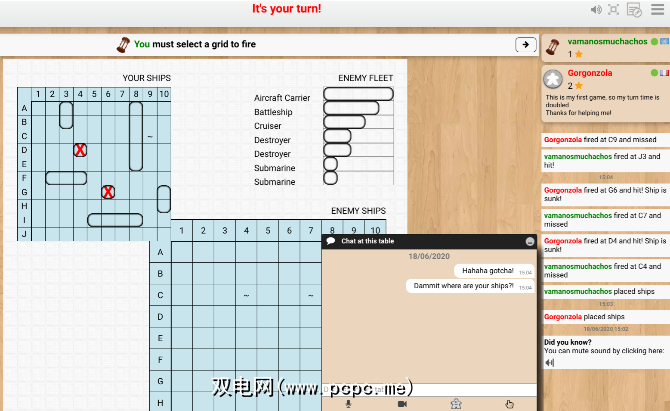Fire at enemy grid cell E2
Image resolution: width=670 pixels, height=411 pixels.
pyautogui.click(x=203, y=338)
